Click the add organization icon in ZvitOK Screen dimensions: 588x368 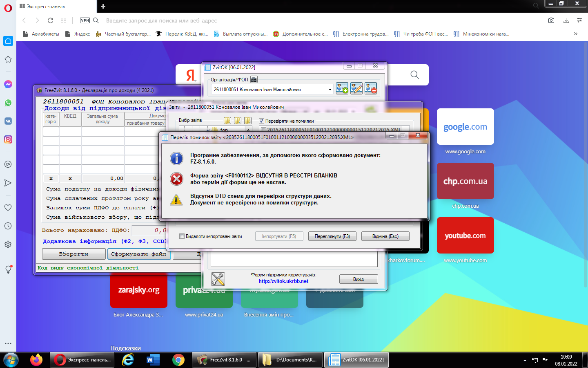coord(342,88)
